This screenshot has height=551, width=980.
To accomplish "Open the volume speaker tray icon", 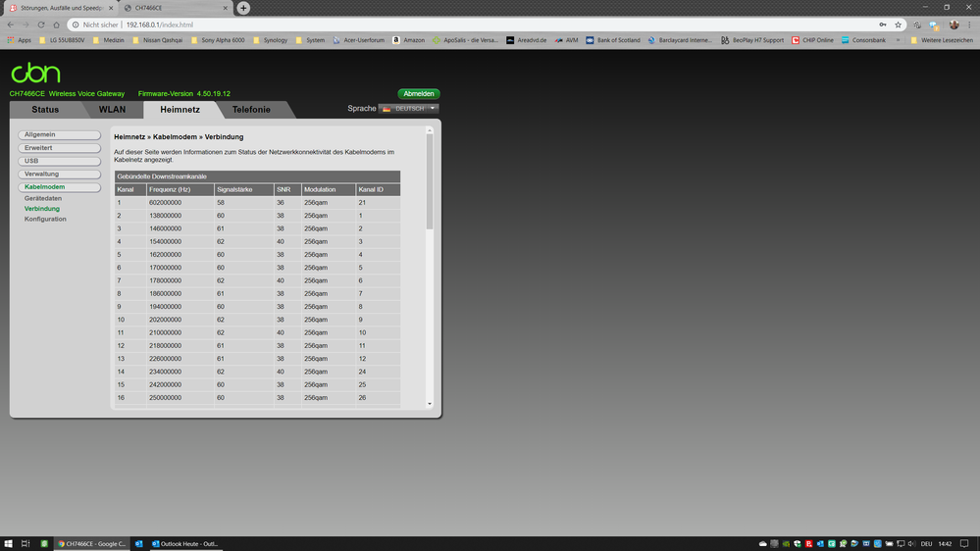I will coord(911,543).
